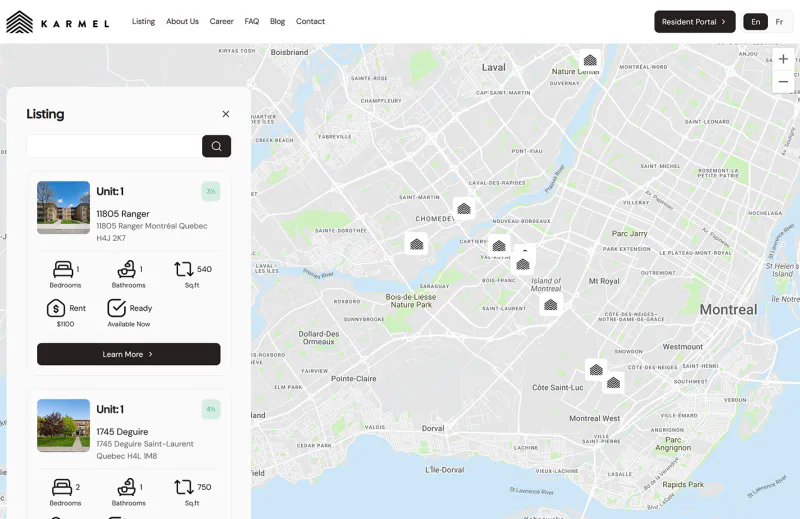
Task: Open the Resident Portal
Action: coord(695,22)
